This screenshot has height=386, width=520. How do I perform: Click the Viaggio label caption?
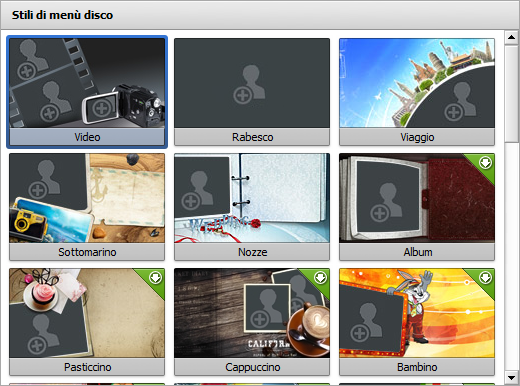click(x=417, y=137)
